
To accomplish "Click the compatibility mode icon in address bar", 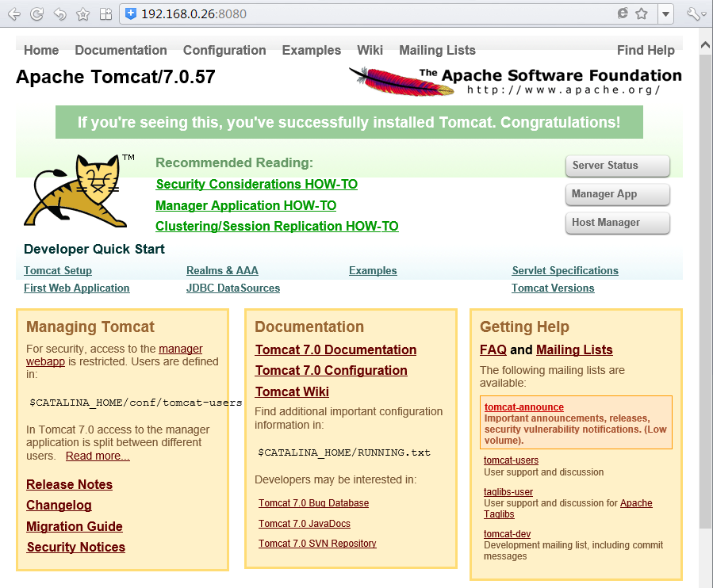I will point(623,13).
